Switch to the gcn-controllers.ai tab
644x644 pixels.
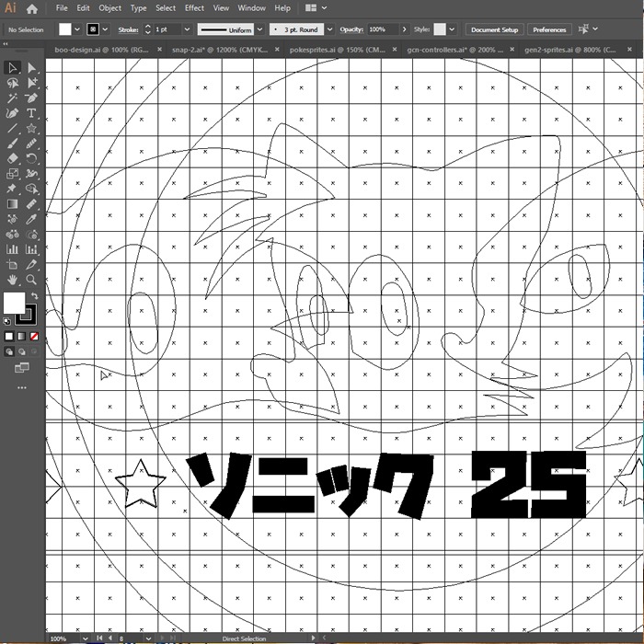click(x=454, y=50)
